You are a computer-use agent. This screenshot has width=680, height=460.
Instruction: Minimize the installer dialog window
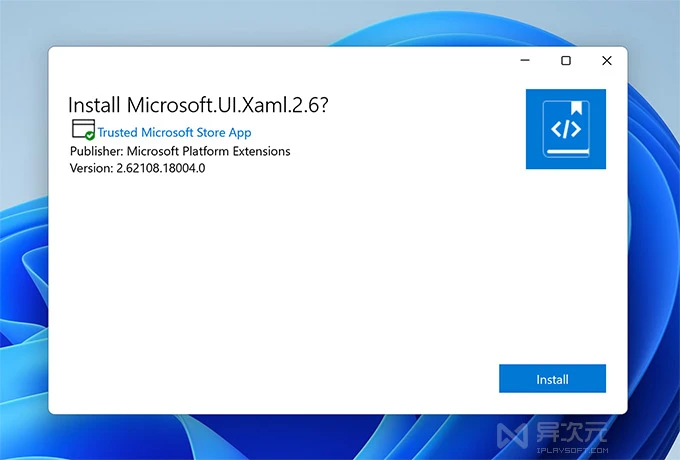(526, 61)
